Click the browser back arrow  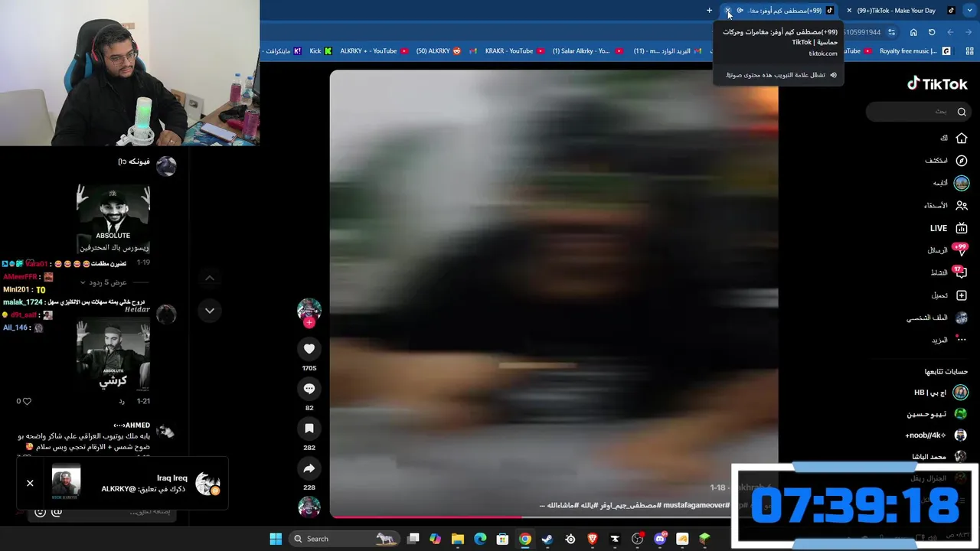pyautogui.click(x=969, y=32)
